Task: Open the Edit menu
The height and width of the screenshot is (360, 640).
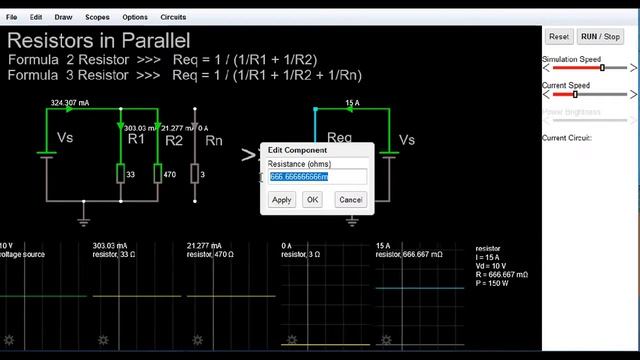Action: click(x=36, y=17)
